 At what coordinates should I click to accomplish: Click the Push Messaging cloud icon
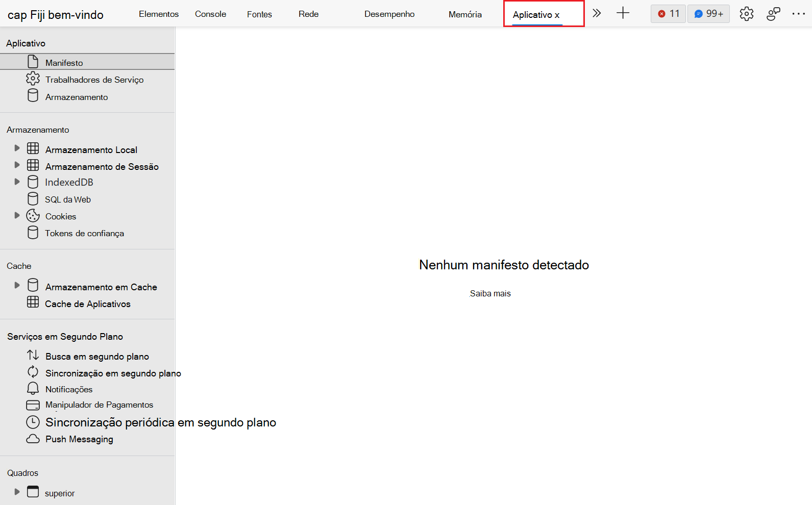[x=33, y=439]
